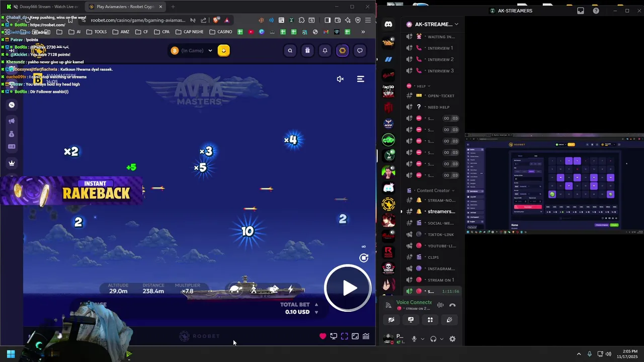Screen dimensions: 644x362
Task: Open Discord activities launcher
Action: click(x=430, y=320)
